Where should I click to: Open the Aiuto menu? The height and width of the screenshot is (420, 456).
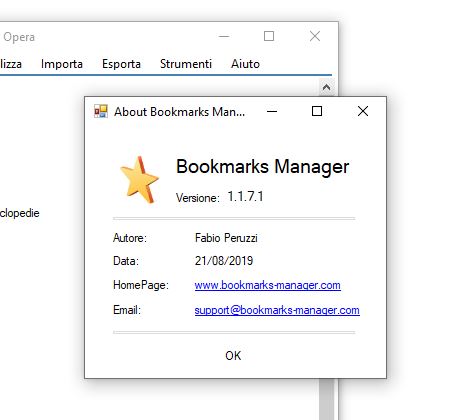pos(245,64)
